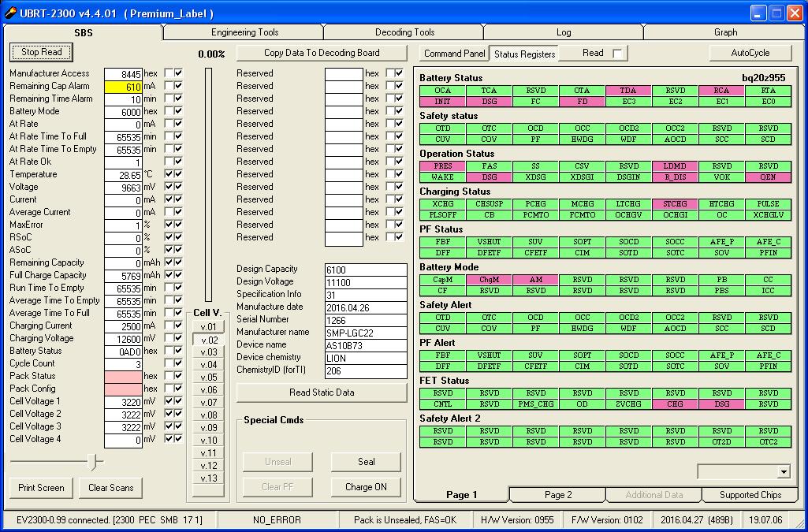Click the TDA flag in Battery Status
Image resolution: width=808 pixels, height=532 pixels.
(x=628, y=91)
